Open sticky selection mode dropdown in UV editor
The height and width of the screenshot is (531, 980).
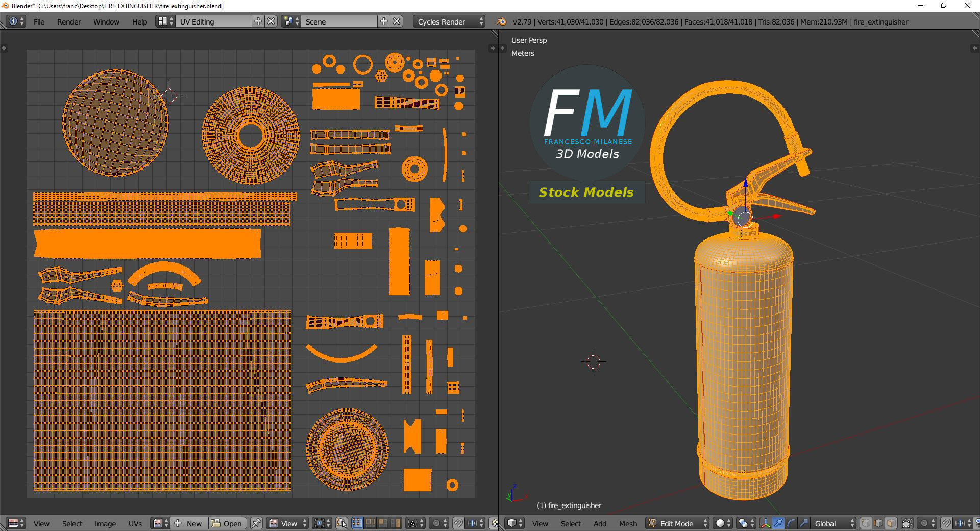coord(415,523)
